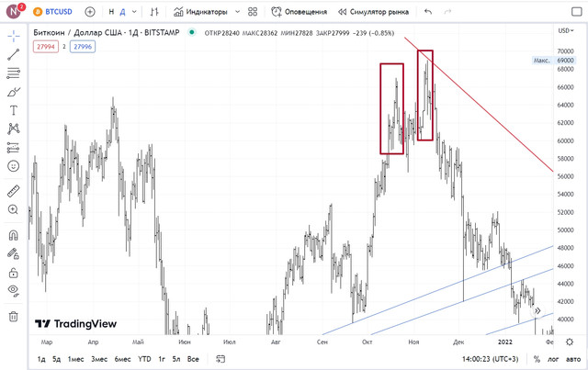This screenshot has width=588, height=370.
Task: Set range to 6мес
Action: click(x=122, y=359)
